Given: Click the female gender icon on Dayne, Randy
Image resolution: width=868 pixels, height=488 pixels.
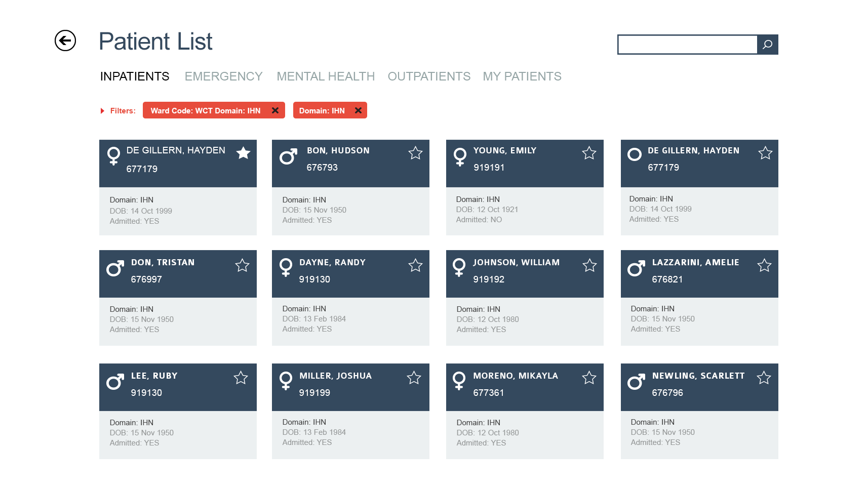Looking at the screenshot, I should pos(286,267).
